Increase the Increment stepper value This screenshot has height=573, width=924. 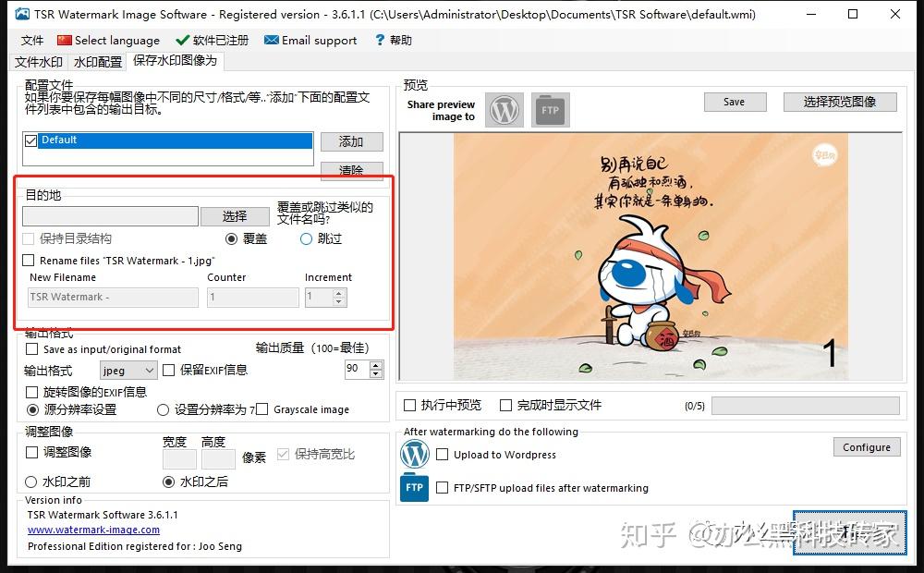click(x=339, y=293)
